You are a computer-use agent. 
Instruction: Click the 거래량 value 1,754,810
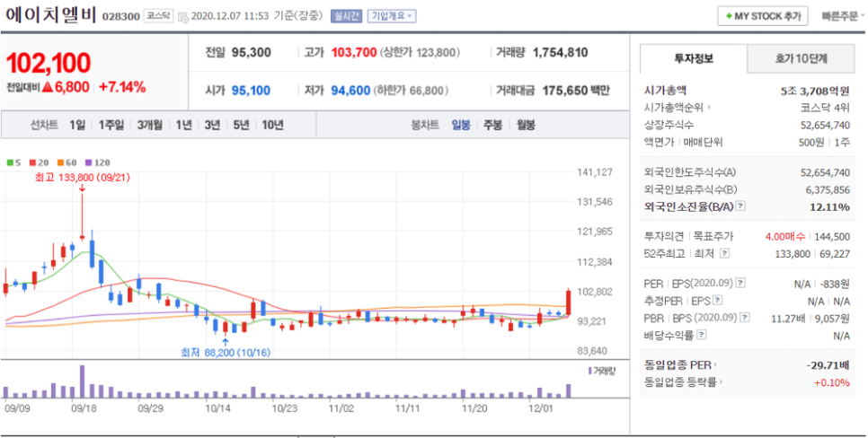[560, 53]
